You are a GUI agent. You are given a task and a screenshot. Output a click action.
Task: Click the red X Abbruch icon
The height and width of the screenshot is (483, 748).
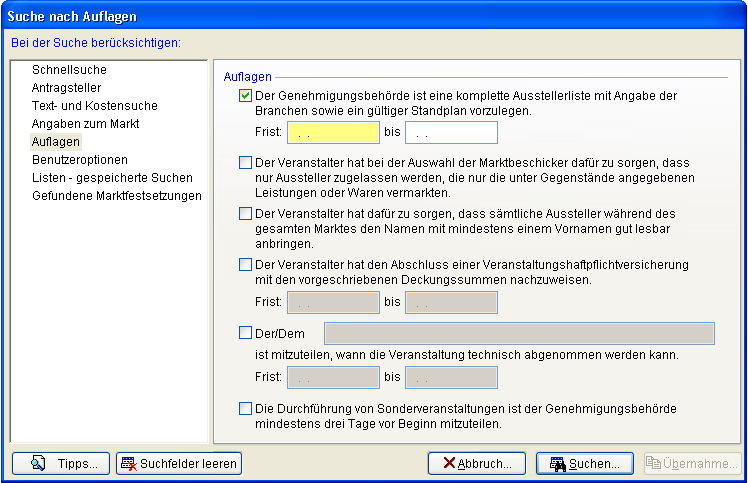tap(451, 464)
